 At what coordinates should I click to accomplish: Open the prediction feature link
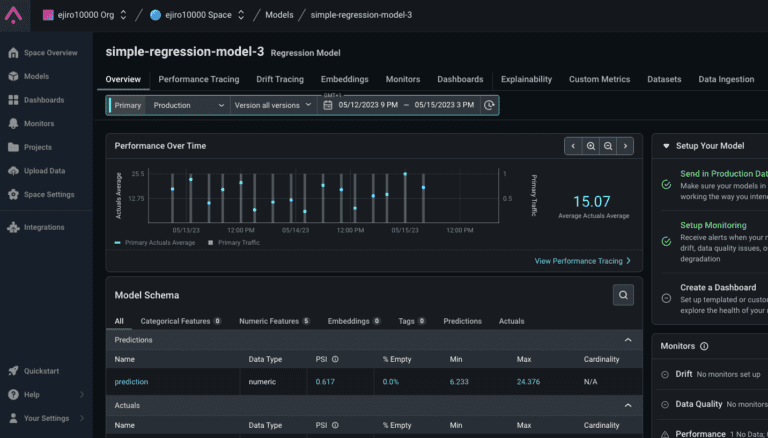131,381
